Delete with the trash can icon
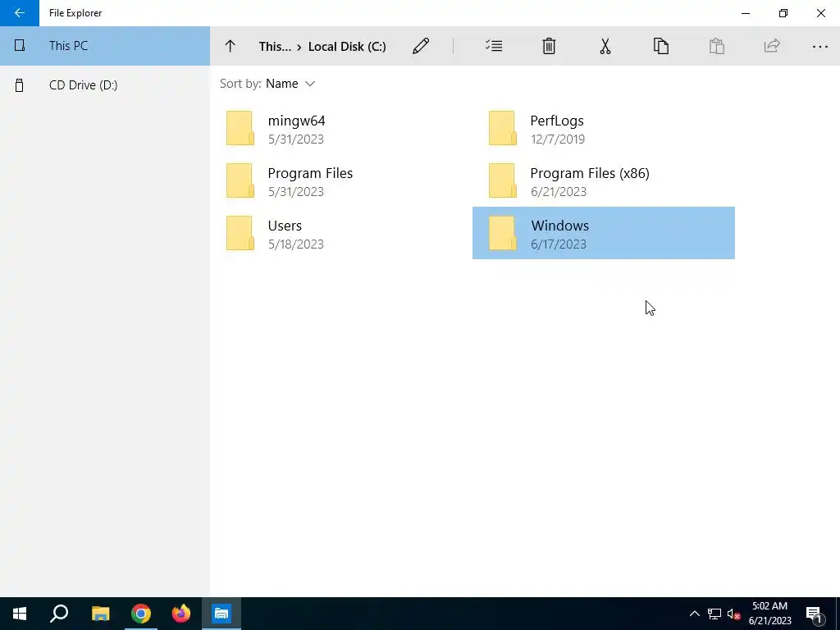Viewport: 840px width, 630px height. pos(549,46)
